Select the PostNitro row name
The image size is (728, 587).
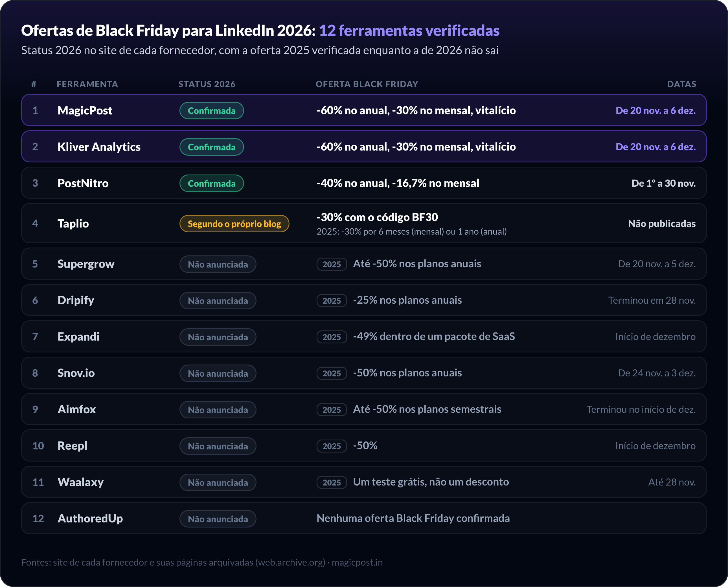(x=83, y=183)
